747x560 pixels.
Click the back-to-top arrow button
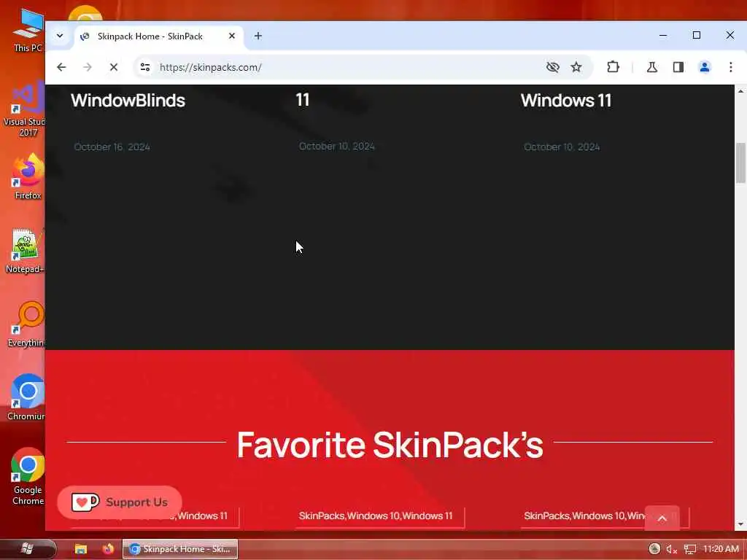[x=662, y=518]
